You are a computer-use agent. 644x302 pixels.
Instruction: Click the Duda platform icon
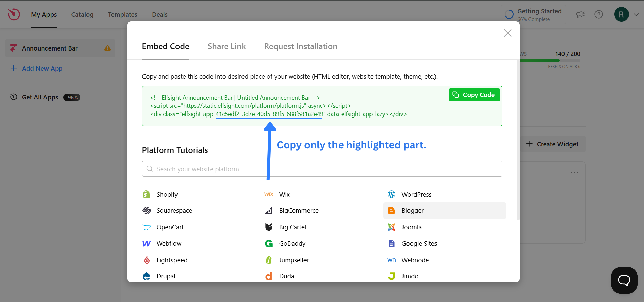point(269,276)
